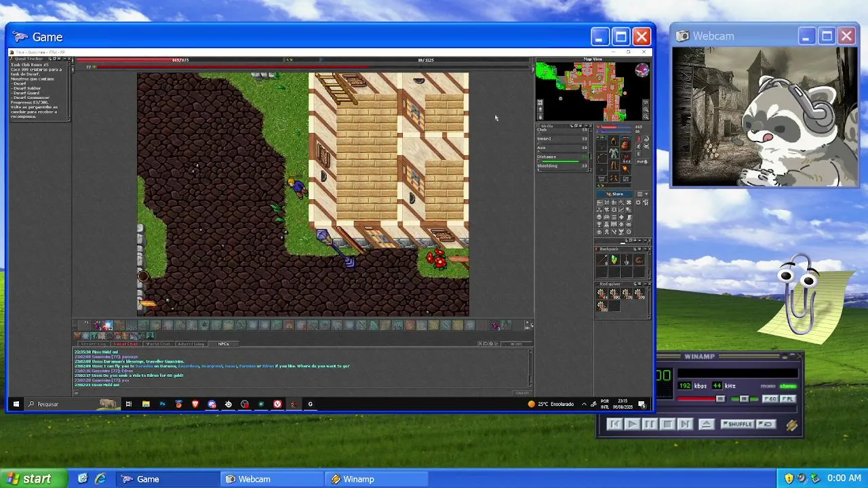This screenshot has width=868, height=488.
Task: Zoom in on the minimap
Action: [646, 109]
